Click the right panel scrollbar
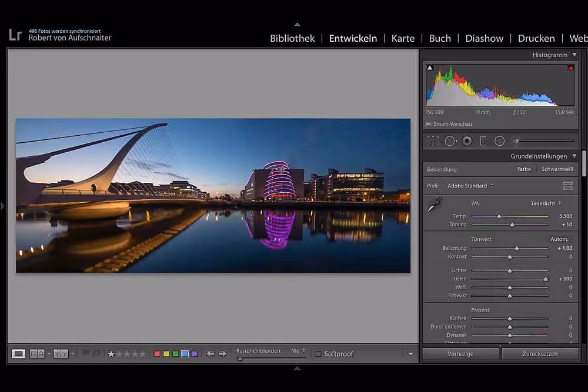 [x=584, y=163]
